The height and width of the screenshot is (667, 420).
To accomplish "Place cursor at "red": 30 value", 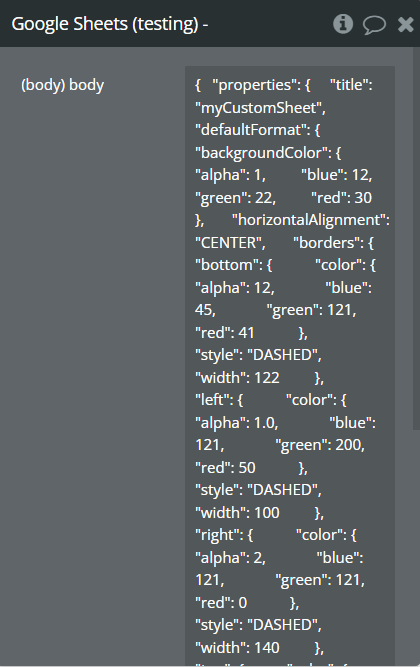I will [x=341, y=197].
